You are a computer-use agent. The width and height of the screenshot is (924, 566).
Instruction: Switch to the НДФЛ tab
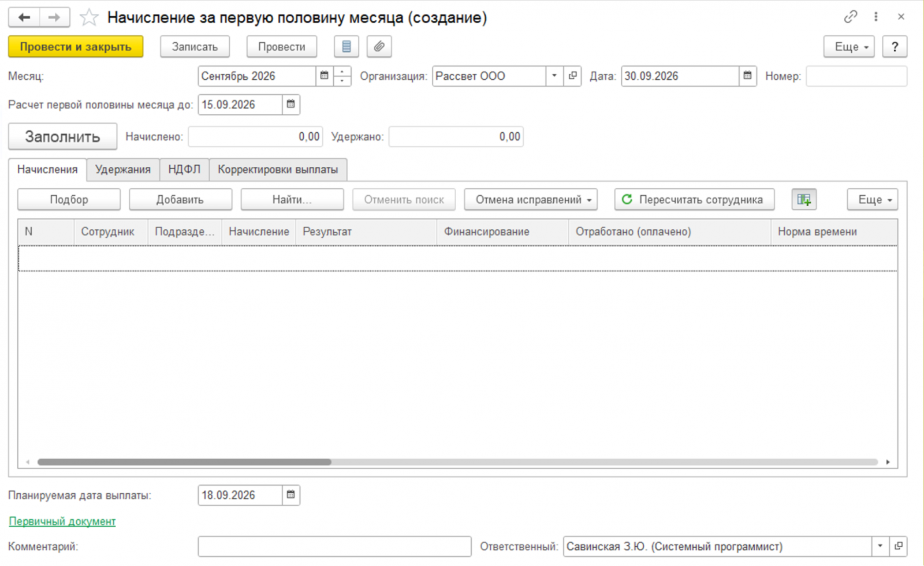pos(184,170)
